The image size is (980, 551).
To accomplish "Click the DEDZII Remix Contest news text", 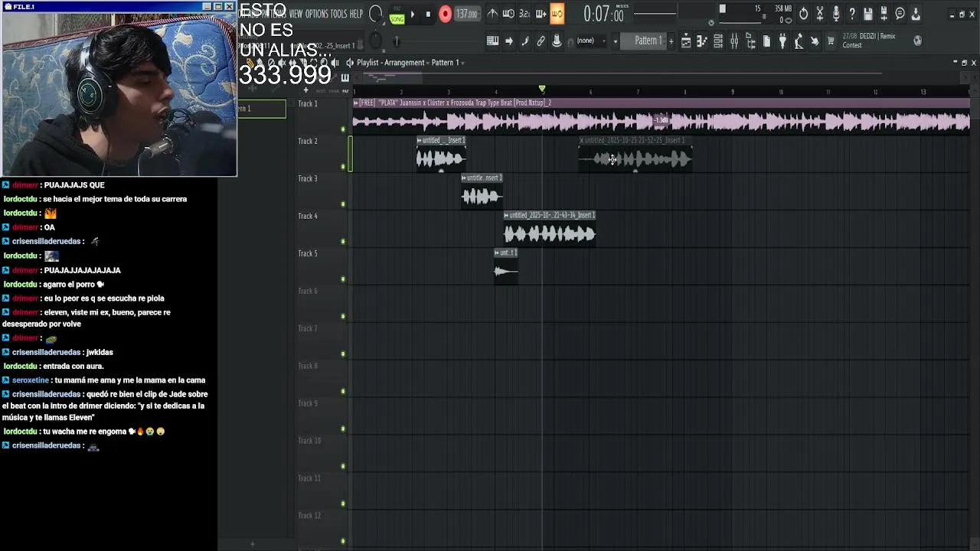I will 869,41.
